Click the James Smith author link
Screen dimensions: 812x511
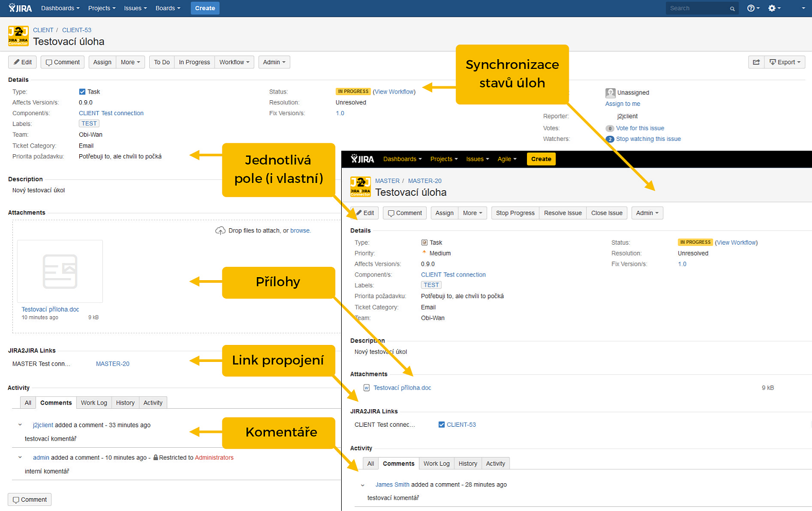click(392, 485)
